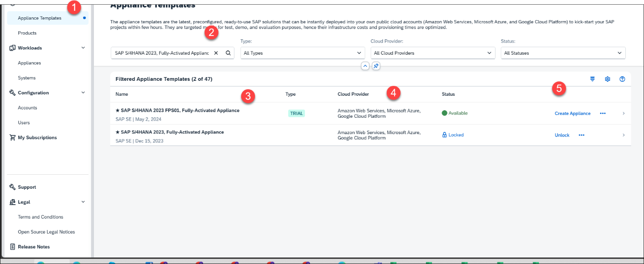The image size is (644, 264).
Task: Click the help question mark icon
Action: (x=622, y=79)
